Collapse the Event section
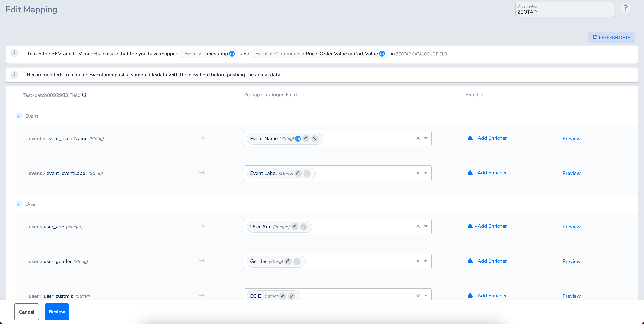 19,116
